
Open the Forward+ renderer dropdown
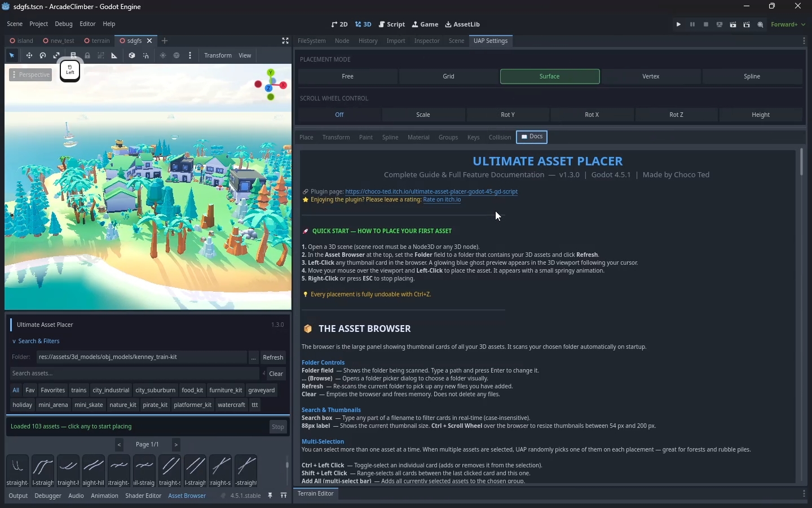789,25
